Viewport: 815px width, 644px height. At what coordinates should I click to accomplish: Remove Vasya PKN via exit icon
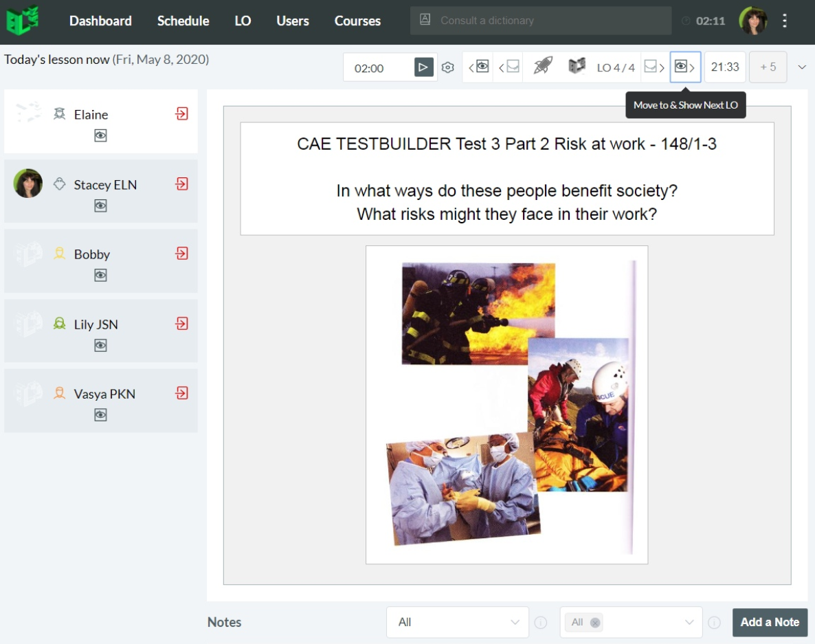[x=182, y=393]
